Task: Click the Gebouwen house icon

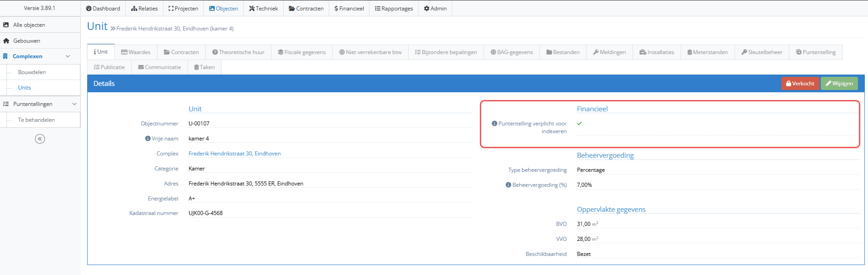Action: (x=6, y=40)
